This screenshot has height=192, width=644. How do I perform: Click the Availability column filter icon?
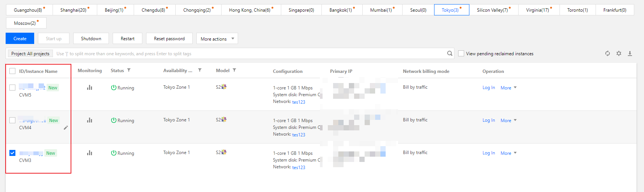(x=200, y=70)
